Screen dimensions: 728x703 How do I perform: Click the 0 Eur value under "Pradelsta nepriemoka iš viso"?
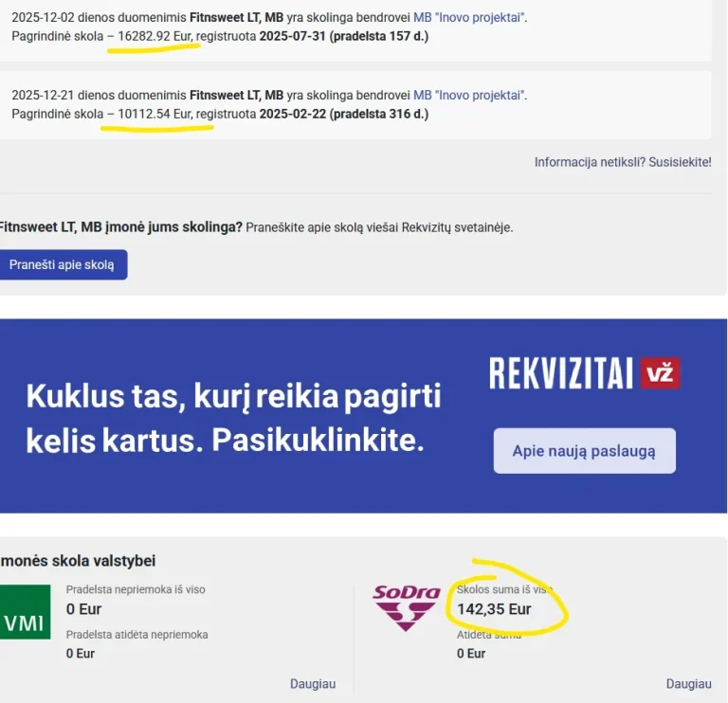83,609
